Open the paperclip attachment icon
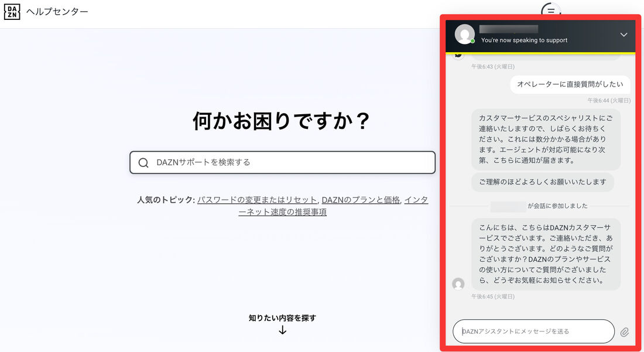Viewport: 644px width, 352px height. click(624, 331)
